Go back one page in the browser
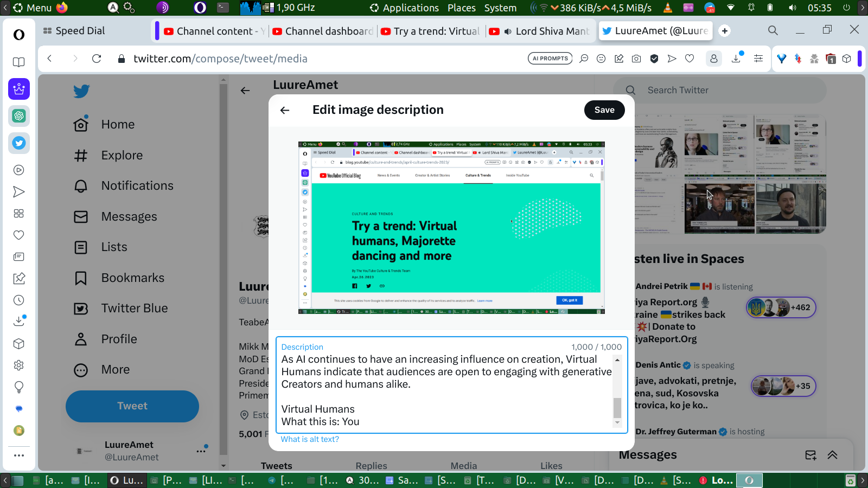This screenshot has width=868, height=488. tap(49, 59)
